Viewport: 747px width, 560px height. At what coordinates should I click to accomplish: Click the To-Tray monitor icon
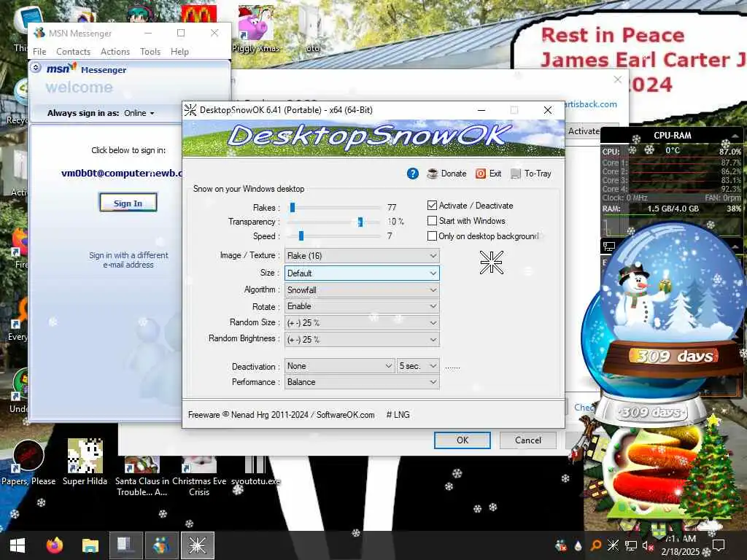click(516, 174)
